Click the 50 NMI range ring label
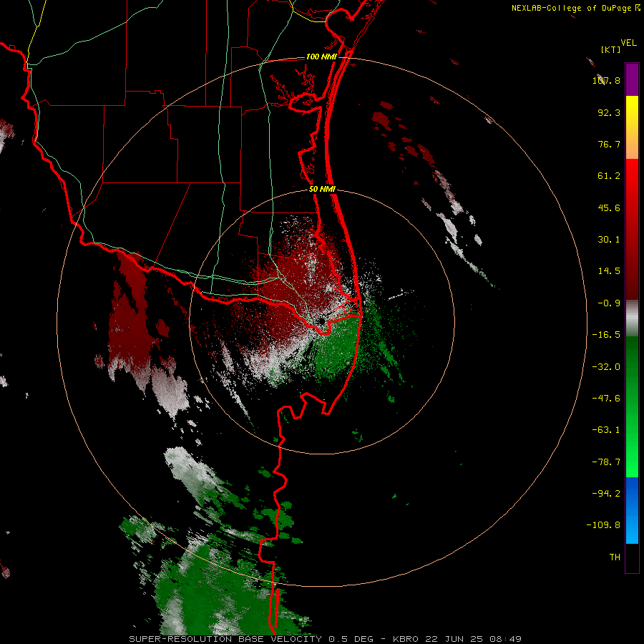This screenshot has width=644, height=644. [322, 190]
